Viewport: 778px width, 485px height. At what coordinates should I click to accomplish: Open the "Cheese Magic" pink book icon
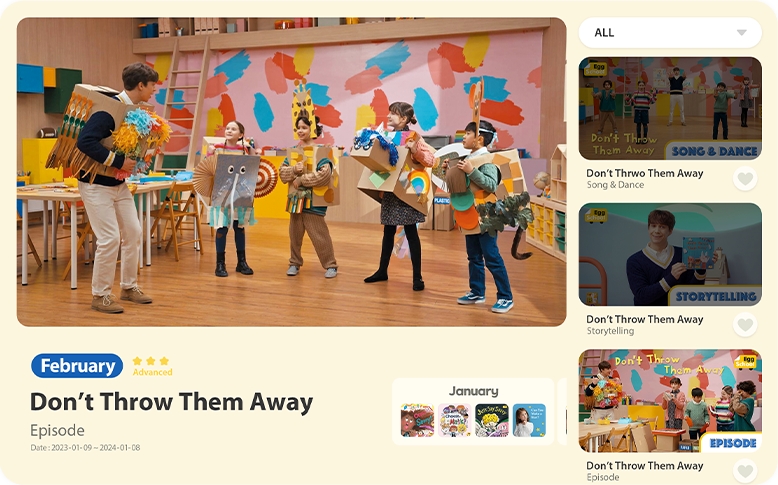[x=454, y=420]
